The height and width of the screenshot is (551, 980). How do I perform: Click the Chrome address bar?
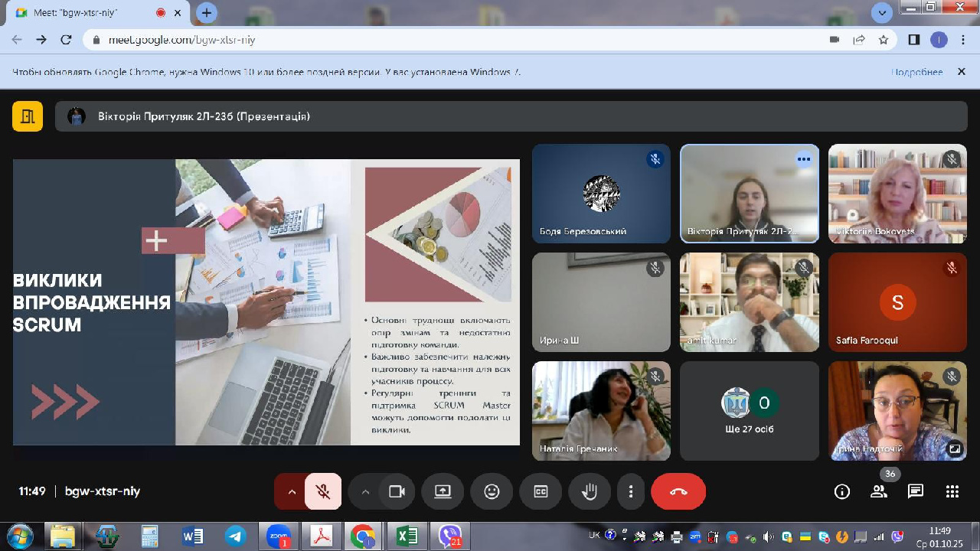coord(459,40)
